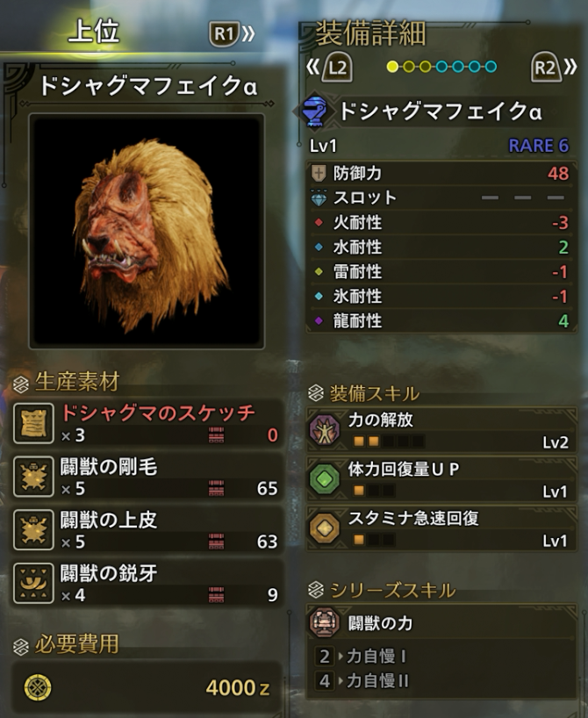Open the 装備詳細 equipment details header
The width and height of the screenshot is (588, 718).
371,33
